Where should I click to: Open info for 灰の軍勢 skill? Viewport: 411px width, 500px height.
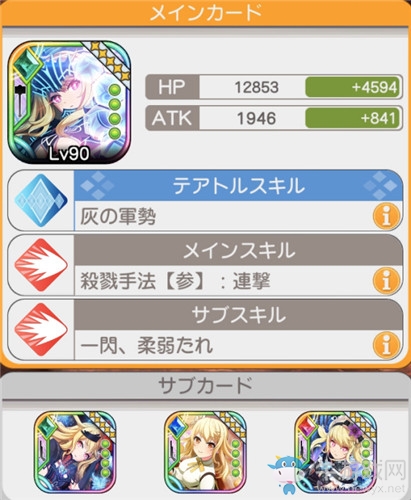coord(386,216)
